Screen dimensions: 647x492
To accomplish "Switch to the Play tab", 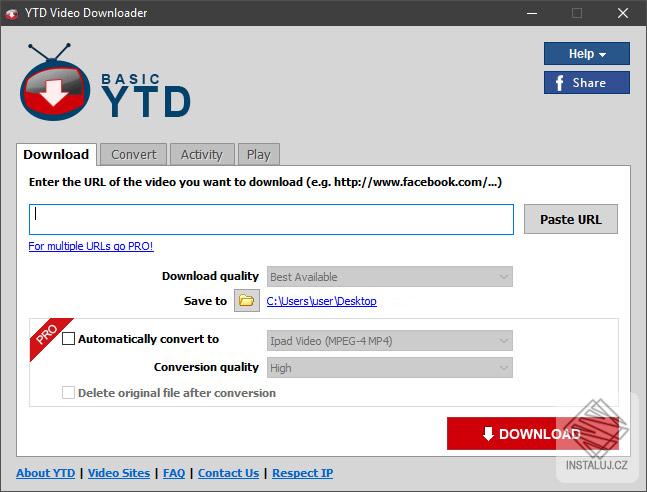I will (259, 154).
